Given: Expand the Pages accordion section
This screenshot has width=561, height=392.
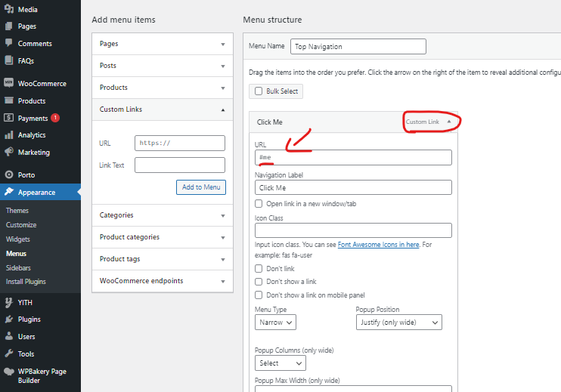Looking at the screenshot, I should tap(163, 44).
